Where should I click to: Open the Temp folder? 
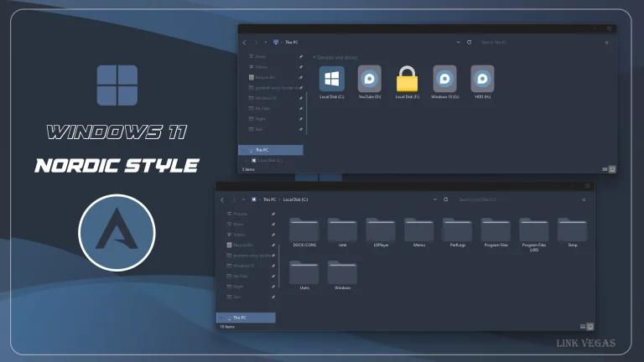pyautogui.click(x=573, y=232)
